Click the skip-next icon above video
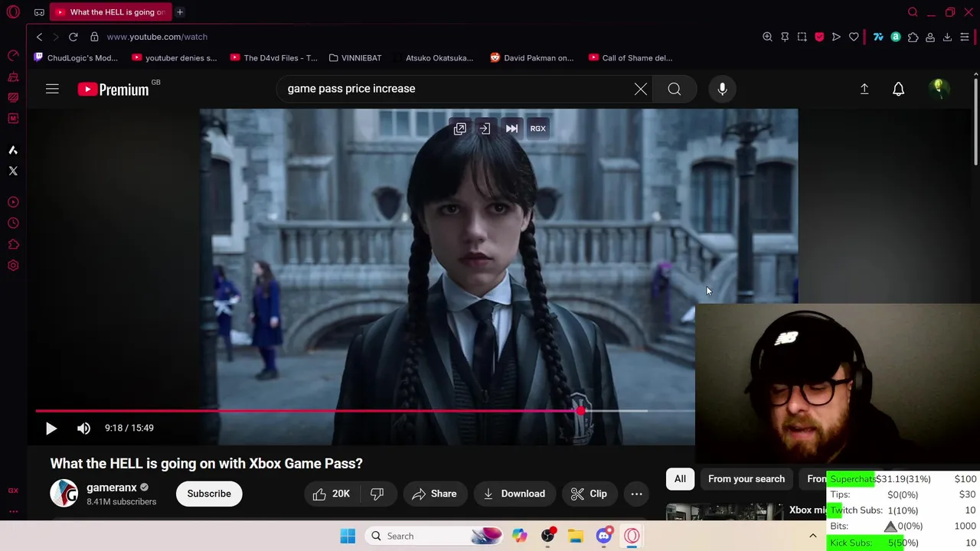 [511, 129]
